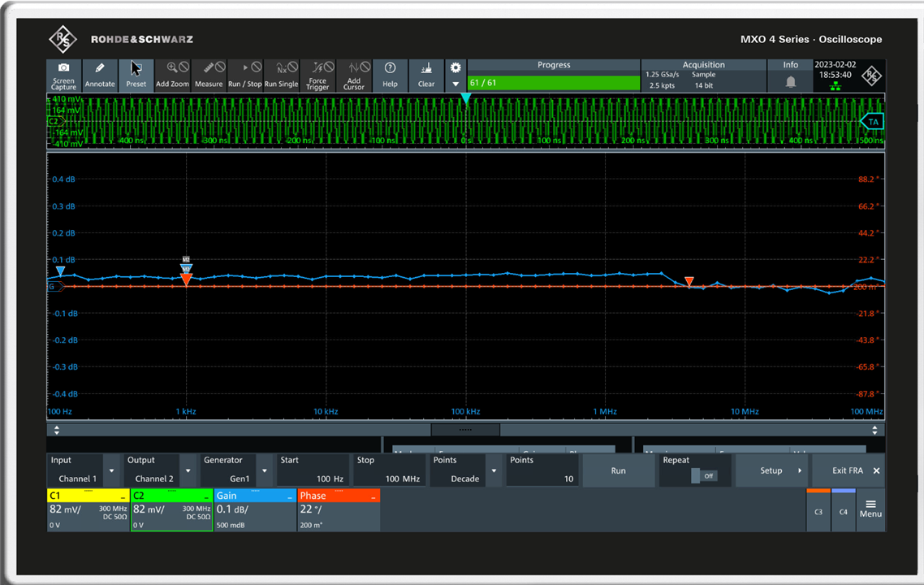Toggle the Repeat switch
Viewport: 924px width, 585px height.
pos(703,475)
